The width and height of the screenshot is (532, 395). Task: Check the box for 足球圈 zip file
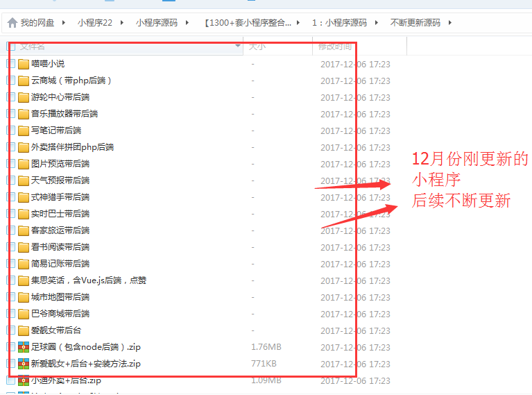click(x=11, y=347)
